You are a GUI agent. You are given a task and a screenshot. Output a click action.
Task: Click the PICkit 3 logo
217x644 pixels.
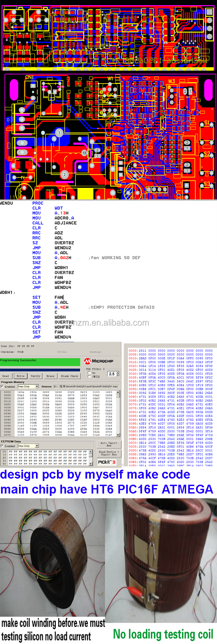(107, 462)
